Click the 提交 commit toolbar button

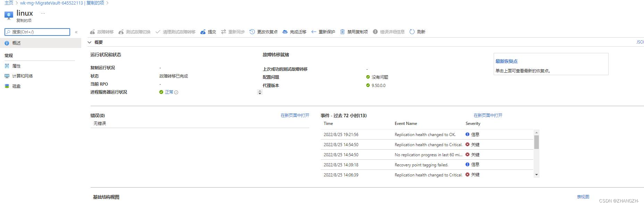click(x=208, y=32)
